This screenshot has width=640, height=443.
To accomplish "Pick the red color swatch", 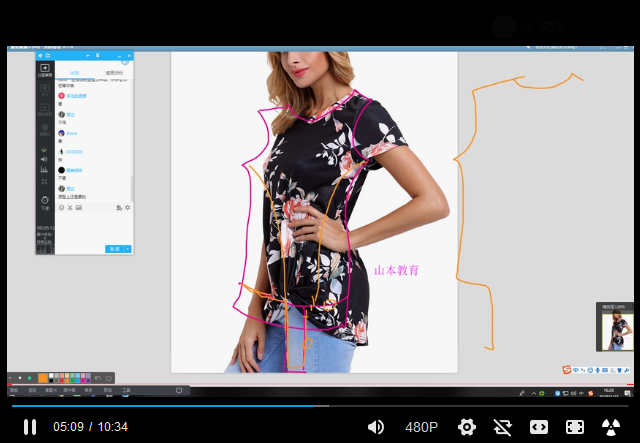I will pyautogui.click(x=62, y=380).
